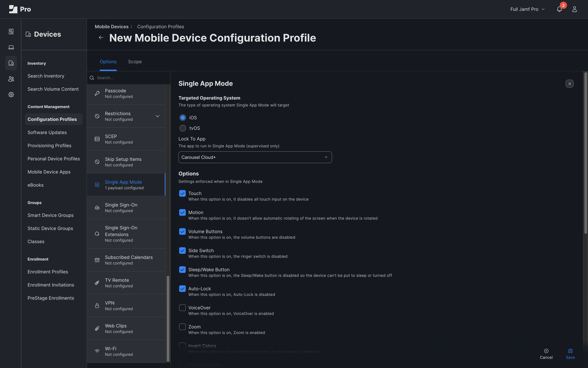Viewport: 588px width, 368px height.
Task: Enable the VoiceOver checkbox
Action: tap(182, 308)
